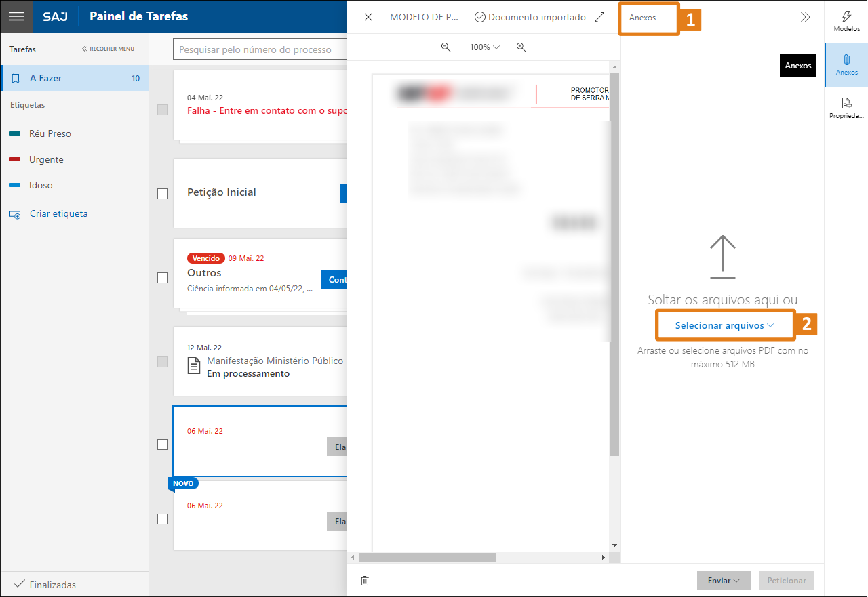The width and height of the screenshot is (868, 597).
Task: Open the 100% zoom level dropdown
Action: tap(484, 47)
